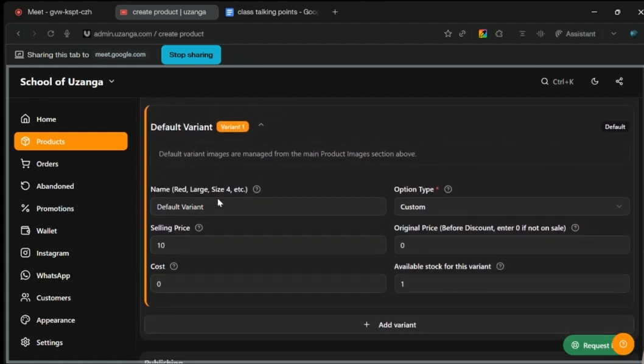644x364 pixels.
Task: Open the Ctrl+K search
Action: [x=557, y=82]
